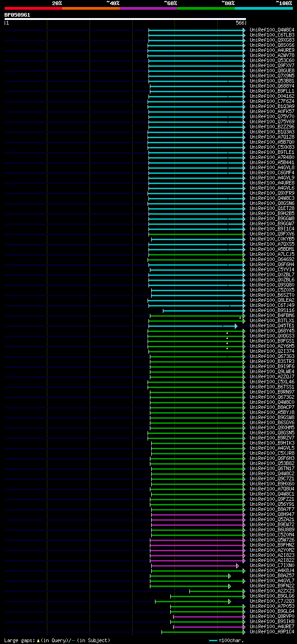Click hit label UniRef100_B2ZZ96
Viewport: 297px width, 644px height.
point(272,127)
